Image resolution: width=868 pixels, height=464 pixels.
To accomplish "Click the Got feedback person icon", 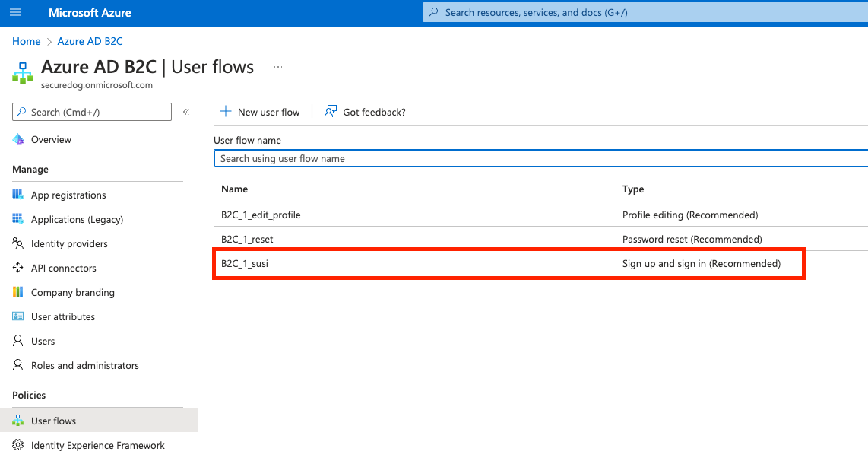I will (x=331, y=112).
